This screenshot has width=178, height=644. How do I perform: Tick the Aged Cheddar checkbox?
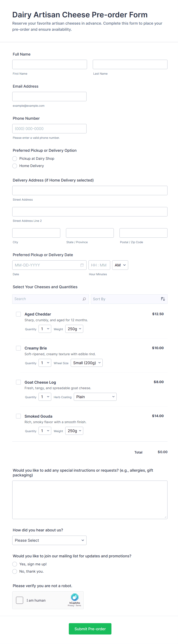pyautogui.click(x=19, y=314)
